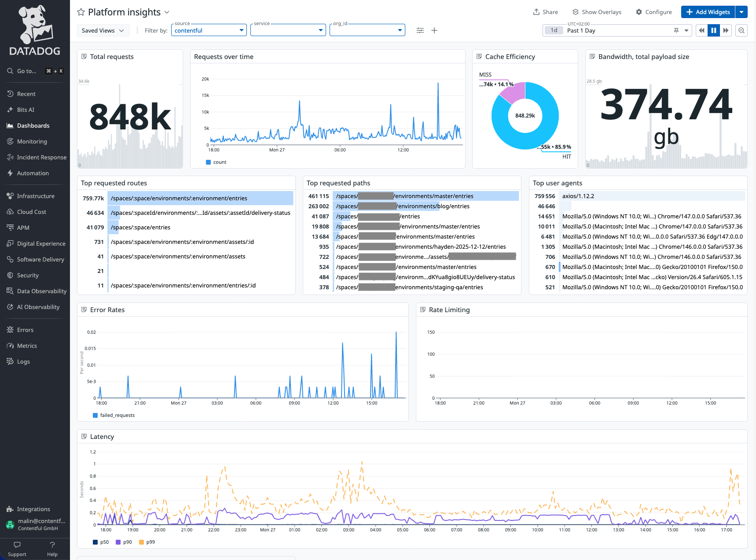The width and height of the screenshot is (756, 560).
Task: Click the Errors bug icon
Action: 10,330
